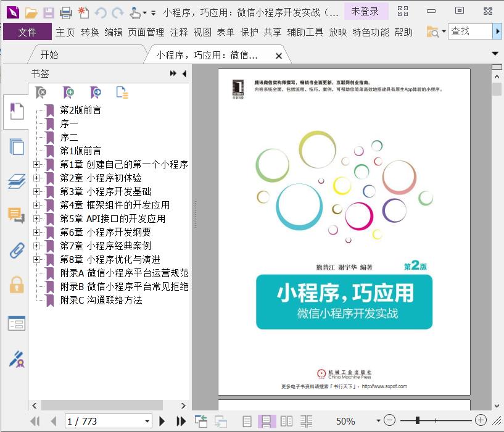Click the bookmark options page icon

(122, 93)
